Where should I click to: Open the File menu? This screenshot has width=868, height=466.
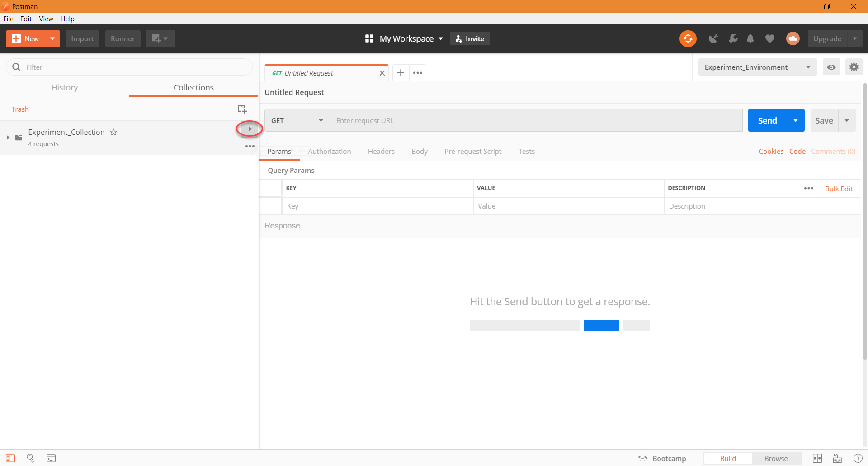(9, 19)
